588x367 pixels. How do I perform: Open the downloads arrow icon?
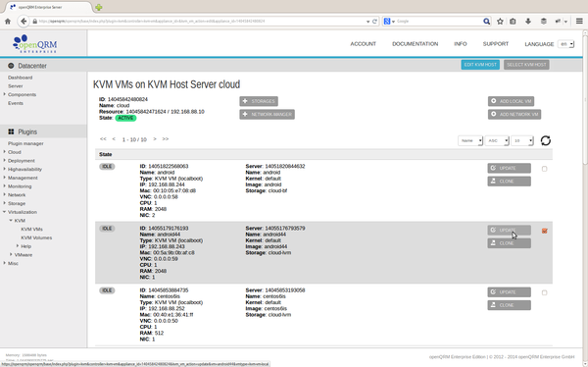coord(528,22)
